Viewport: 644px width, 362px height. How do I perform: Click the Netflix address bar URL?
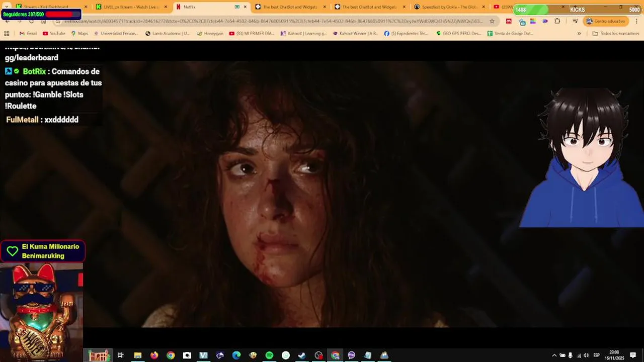(274, 21)
